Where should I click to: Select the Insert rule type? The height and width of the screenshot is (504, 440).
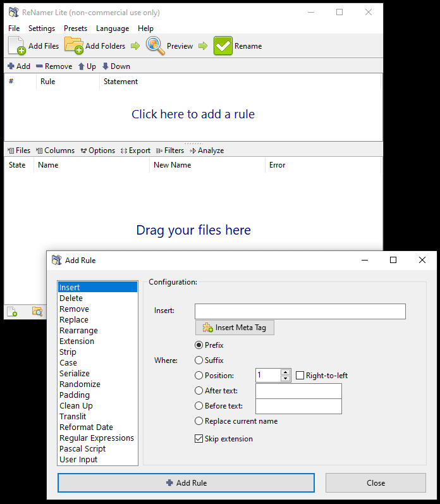(x=98, y=287)
